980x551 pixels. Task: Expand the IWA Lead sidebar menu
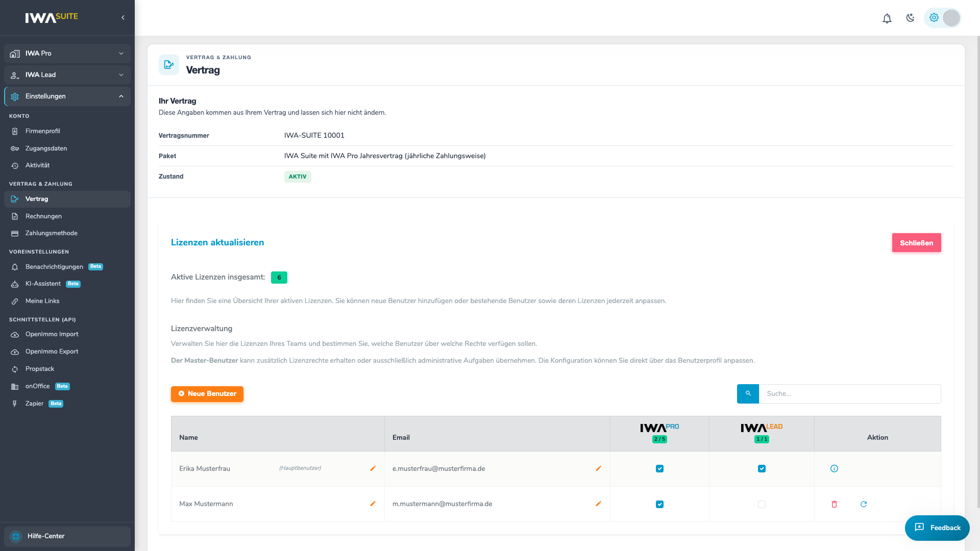[67, 75]
